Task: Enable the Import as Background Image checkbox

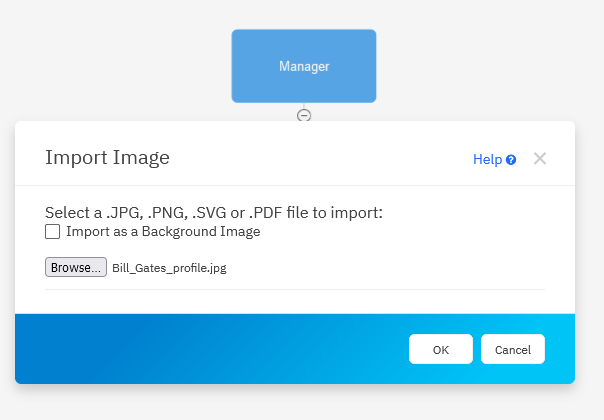Action: (x=52, y=232)
